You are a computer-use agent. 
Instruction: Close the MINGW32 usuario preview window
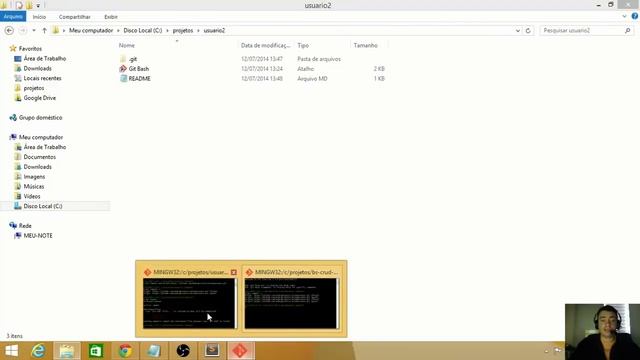click(x=233, y=272)
